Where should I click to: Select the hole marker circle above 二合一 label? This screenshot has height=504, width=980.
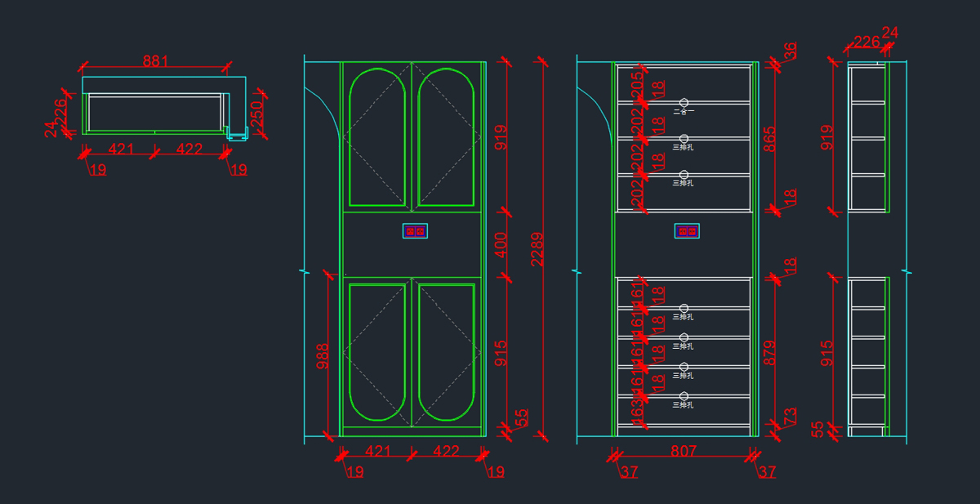tap(684, 101)
